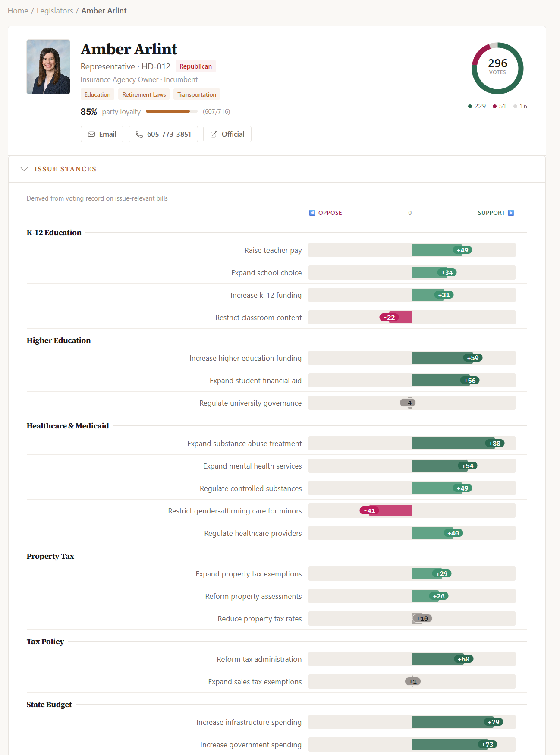This screenshot has height=755, width=560.
Task: Click the external link icon on Official
Action: tap(214, 134)
